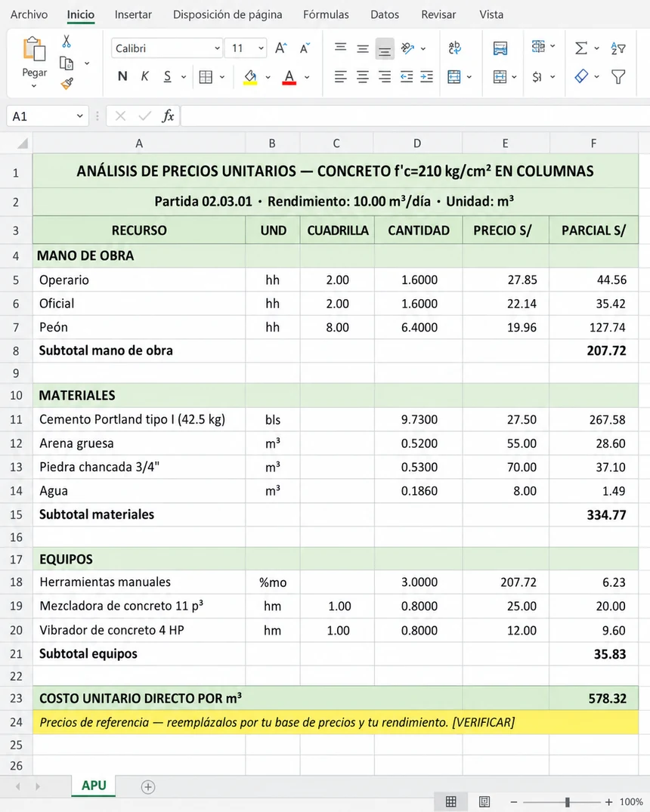The image size is (650, 812).
Task: Click the yellow fill color bar
Action: [x=250, y=83]
